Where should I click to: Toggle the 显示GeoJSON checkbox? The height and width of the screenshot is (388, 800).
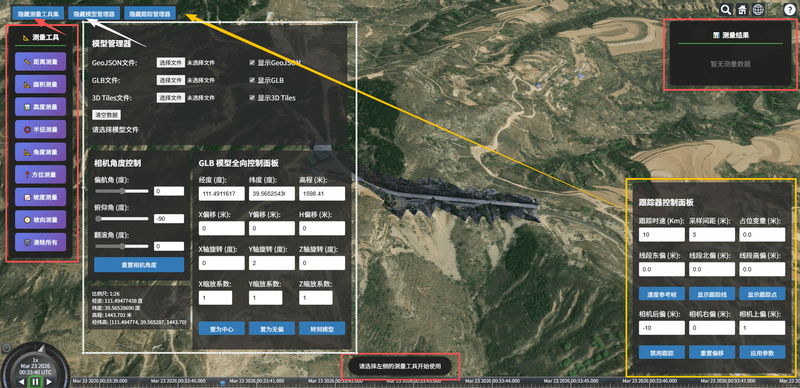coord(252,62)
